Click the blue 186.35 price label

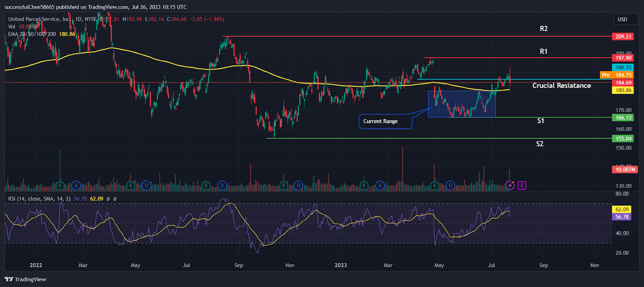point(623,68)
